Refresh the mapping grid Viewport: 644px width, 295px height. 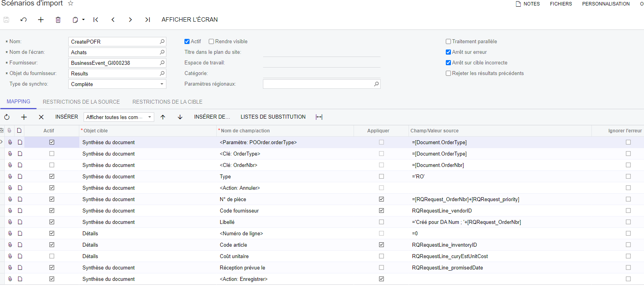[x=7, y=117]
